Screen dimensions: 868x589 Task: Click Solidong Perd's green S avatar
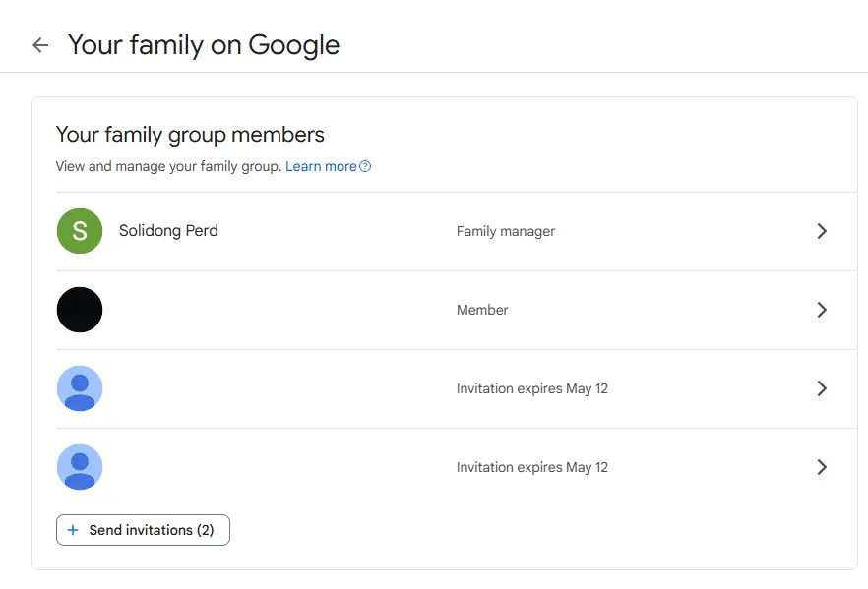click(80, 231)
